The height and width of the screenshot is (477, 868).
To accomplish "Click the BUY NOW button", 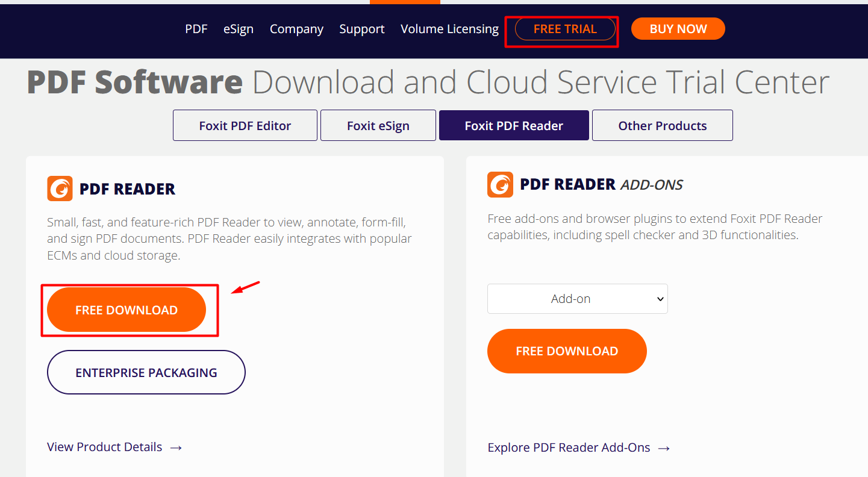I will coord(678,29).
